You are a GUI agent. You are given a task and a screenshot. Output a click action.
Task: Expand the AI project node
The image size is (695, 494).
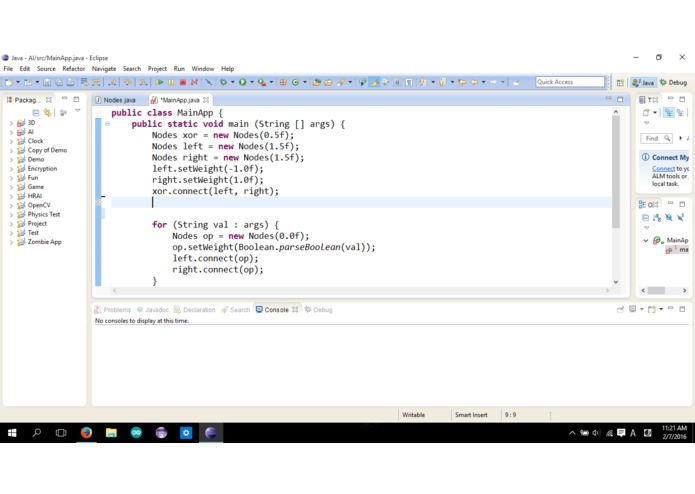tap(11, 132)
